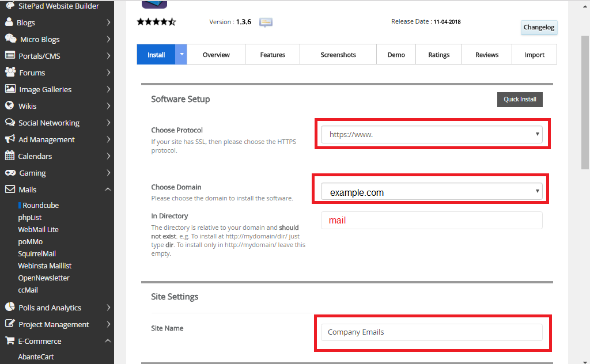The height and width of the screenshot is (364, 590).
Task: Switch to the Reviews tab
Action: click(486, 54)
